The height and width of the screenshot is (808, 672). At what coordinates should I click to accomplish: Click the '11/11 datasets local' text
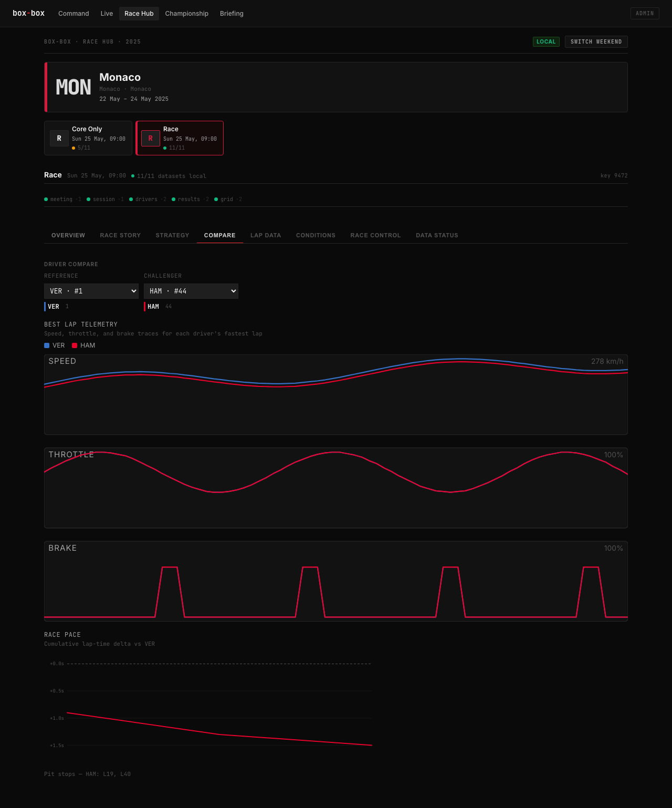click(172, 176)
